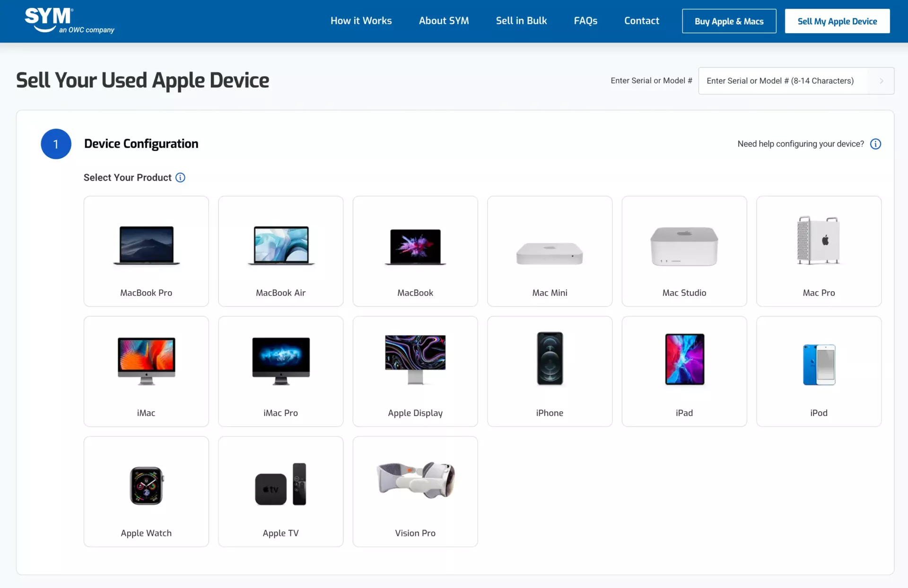Choose the iPhone product image
This screenshot has width=908, height=588.
(x=550, y=358)
